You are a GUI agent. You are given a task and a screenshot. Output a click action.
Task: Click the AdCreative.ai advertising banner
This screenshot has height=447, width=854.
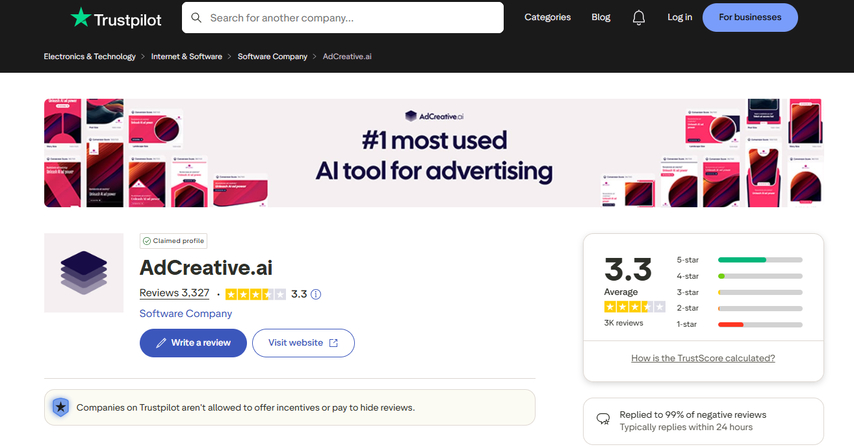pos(434,153)
